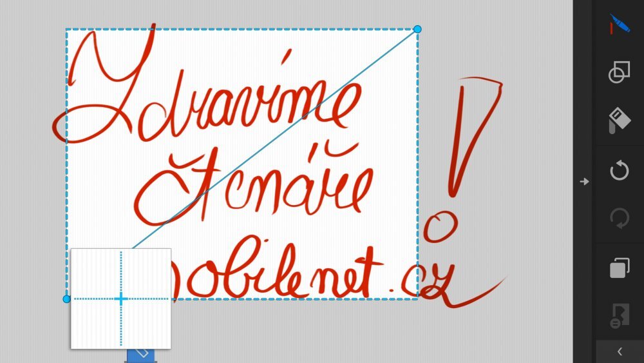Click the dimmed image import icon
This screenshot has width=644, height=363.
coord(619,315)
